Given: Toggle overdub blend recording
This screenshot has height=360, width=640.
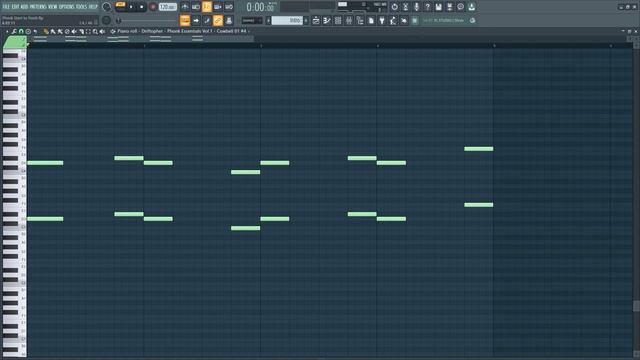Looking at the screenshot, I should point(218,7).
